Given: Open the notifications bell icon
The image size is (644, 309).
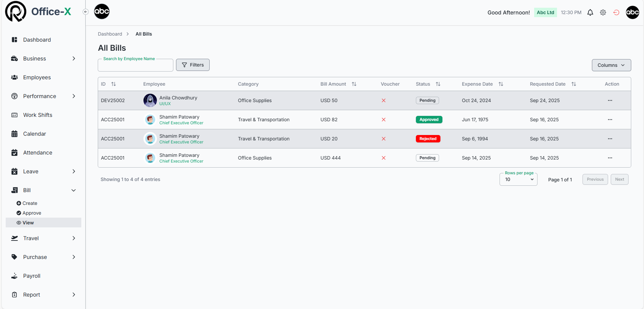Looking at the screenshot, I should (x=590, y=12).
